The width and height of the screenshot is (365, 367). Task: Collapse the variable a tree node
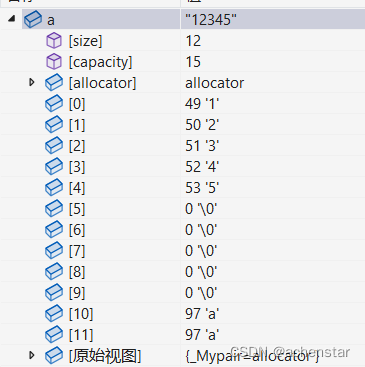[x=12, y=19]
